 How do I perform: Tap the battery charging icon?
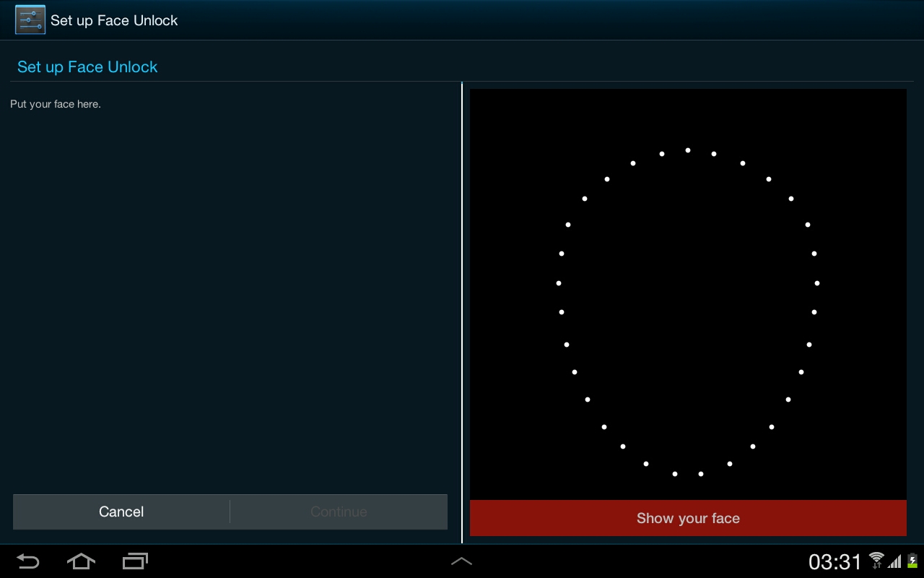tap(912, 561)
